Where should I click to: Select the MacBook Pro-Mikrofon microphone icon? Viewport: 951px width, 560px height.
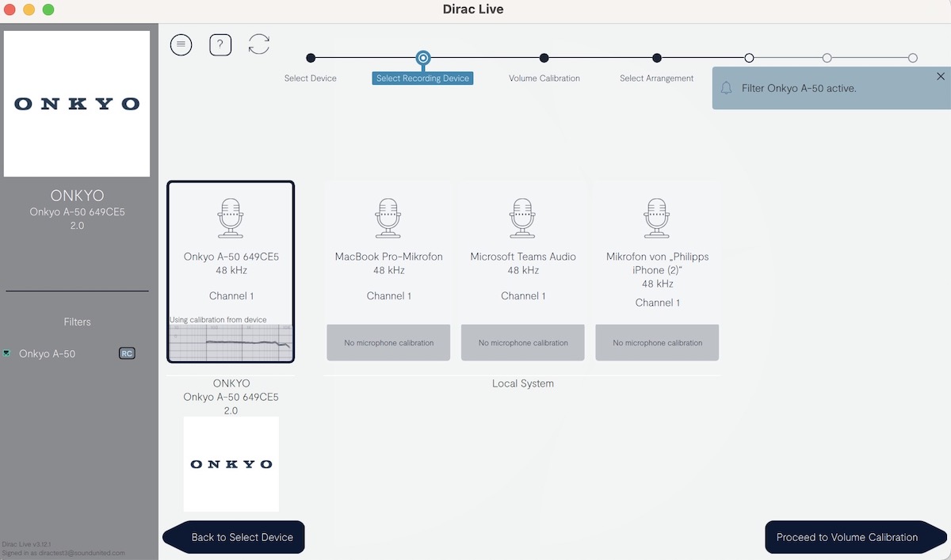click(388, 218)
